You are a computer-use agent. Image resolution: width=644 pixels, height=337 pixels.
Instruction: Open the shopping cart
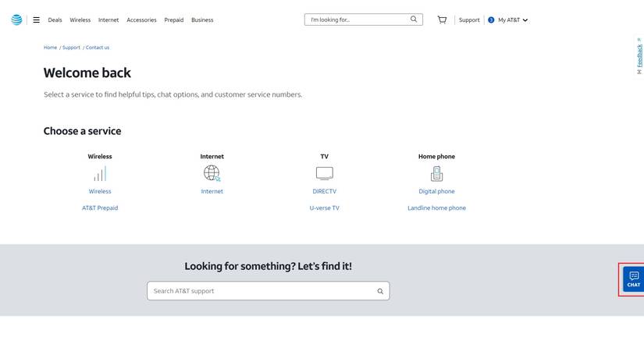tap(442, 20)
